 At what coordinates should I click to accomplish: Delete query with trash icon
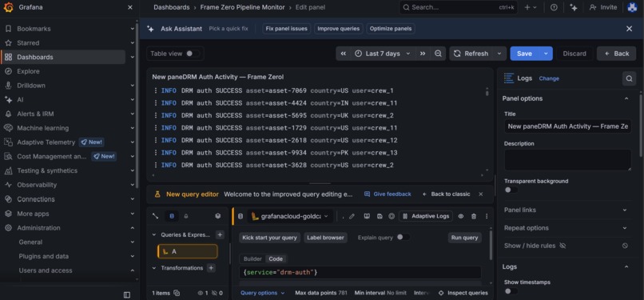point(474,216)
